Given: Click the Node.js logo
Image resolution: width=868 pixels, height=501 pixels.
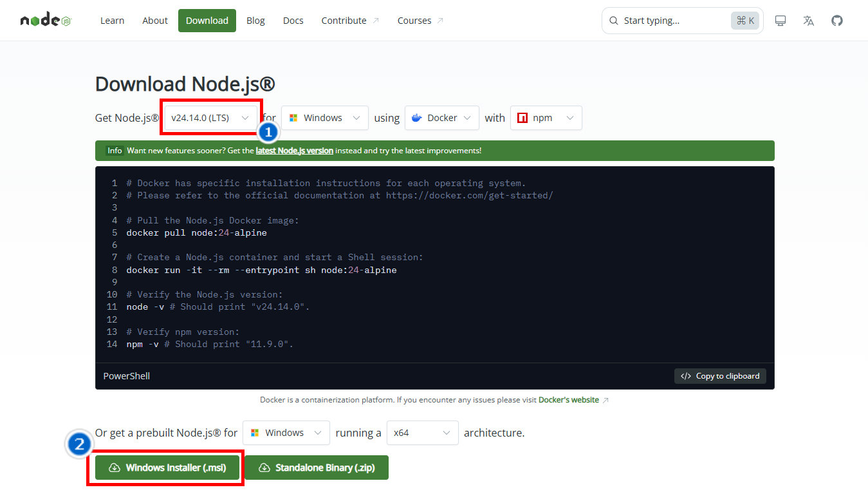Looking at the screenshot, I should [x=46, y=21].
